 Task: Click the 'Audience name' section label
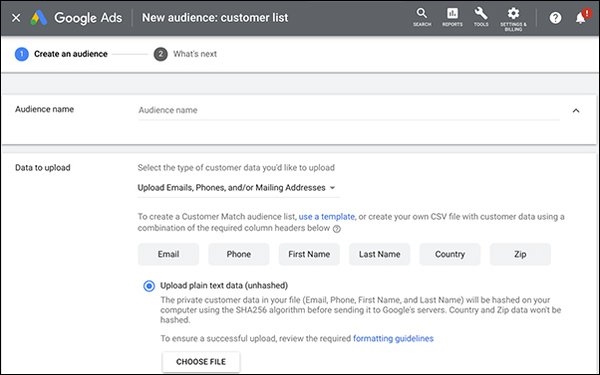(x=44, y=109)
